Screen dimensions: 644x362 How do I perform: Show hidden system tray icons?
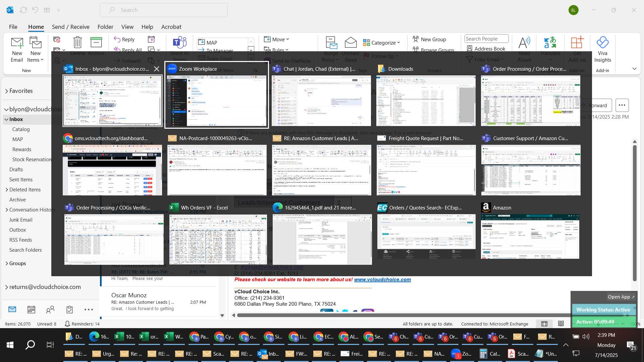pyautogui.click(x=566, y=345)
